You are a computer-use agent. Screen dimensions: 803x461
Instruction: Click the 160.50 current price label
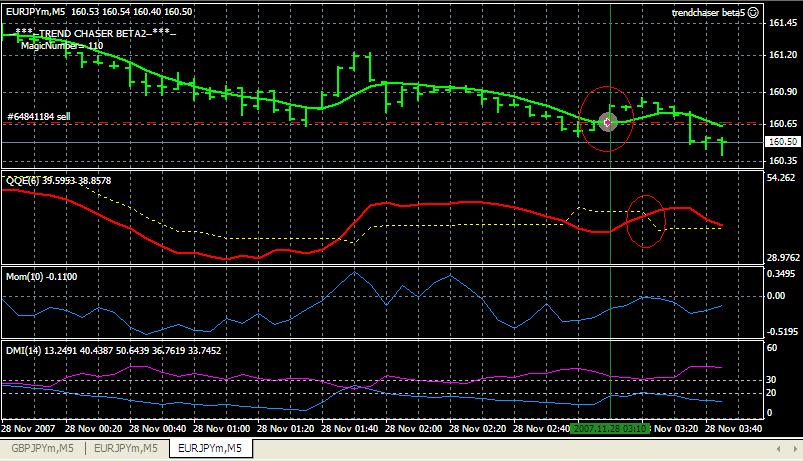point(783,142)
